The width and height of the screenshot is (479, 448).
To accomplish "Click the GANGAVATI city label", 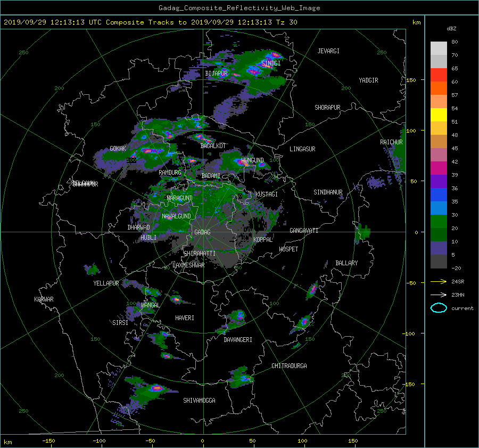I will click(304, 231).
